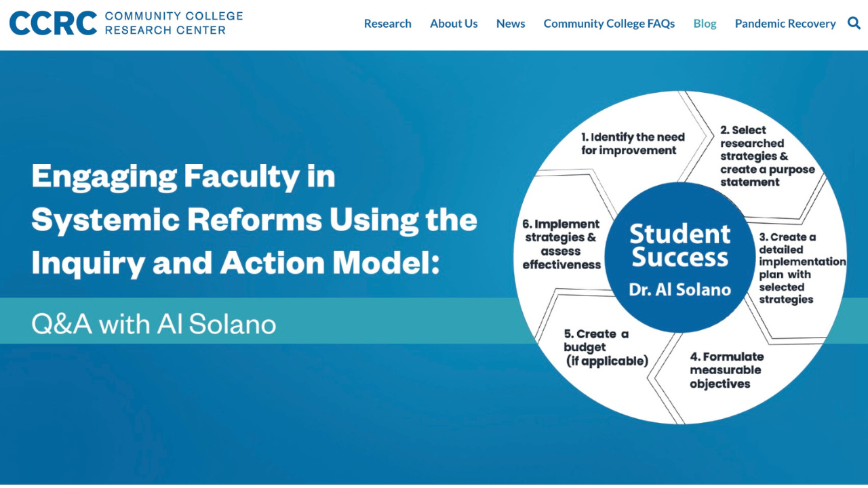Open the Blog nav link

pos(705,24)
